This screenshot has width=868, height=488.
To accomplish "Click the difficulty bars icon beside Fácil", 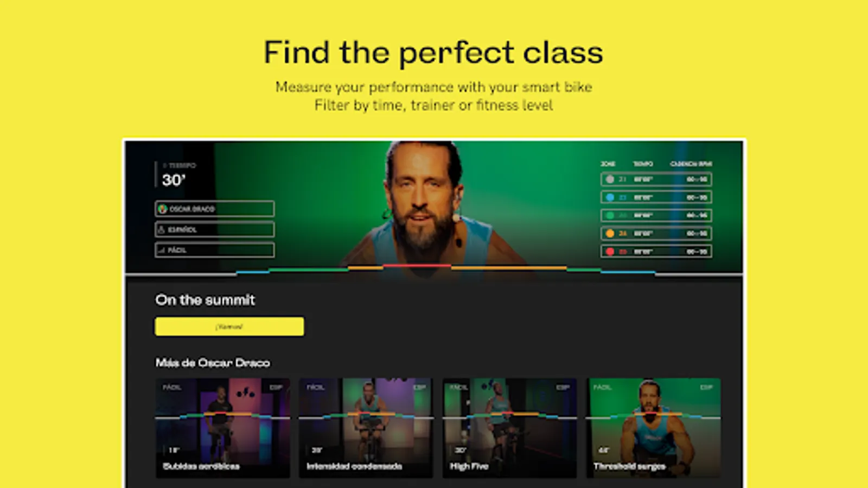I will [x=161, y=250].
